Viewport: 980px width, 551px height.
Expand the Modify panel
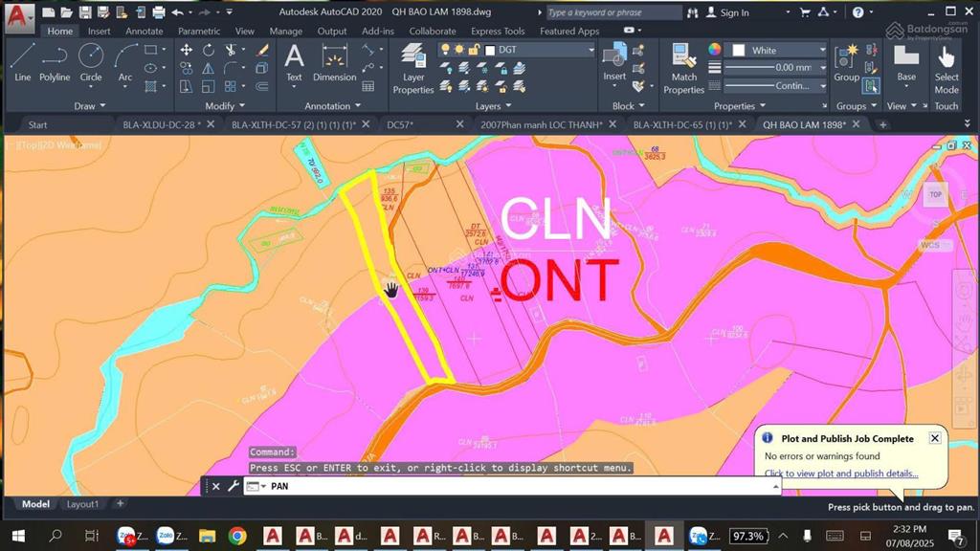(x=225, y=105)
